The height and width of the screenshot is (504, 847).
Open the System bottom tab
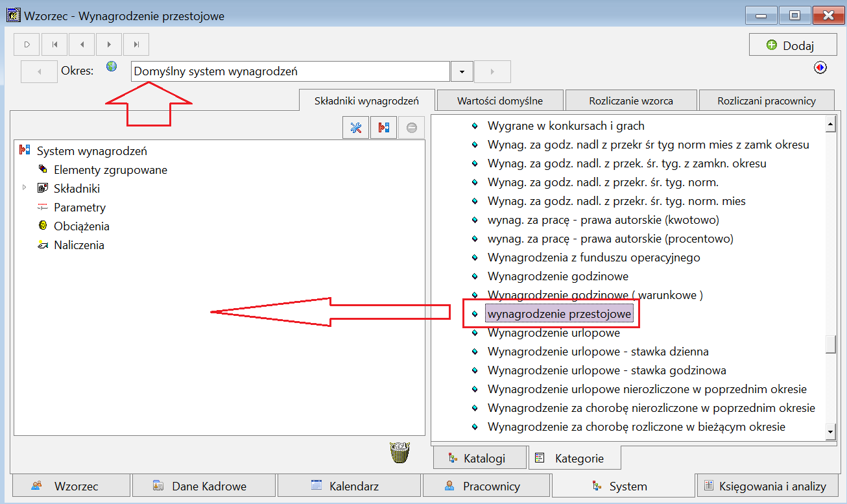pos(623,485)
